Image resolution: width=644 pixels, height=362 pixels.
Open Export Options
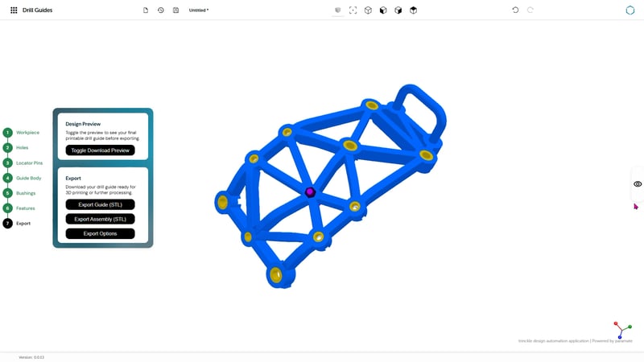pos(100,233)
